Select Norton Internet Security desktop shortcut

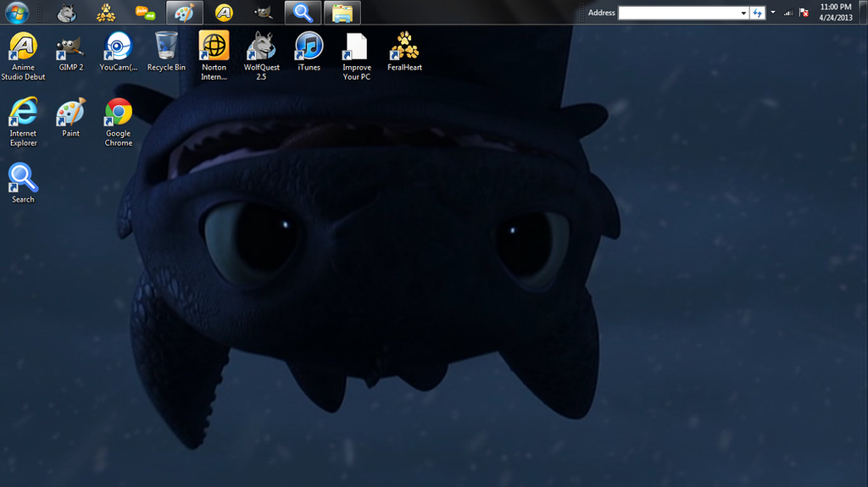coord(214,56)
